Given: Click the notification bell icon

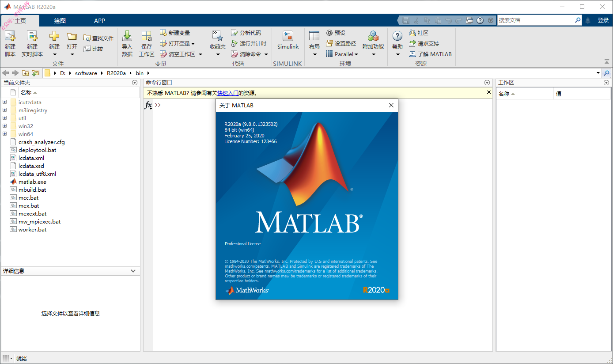Looking at the screenshot, I should tap(588, 20).
